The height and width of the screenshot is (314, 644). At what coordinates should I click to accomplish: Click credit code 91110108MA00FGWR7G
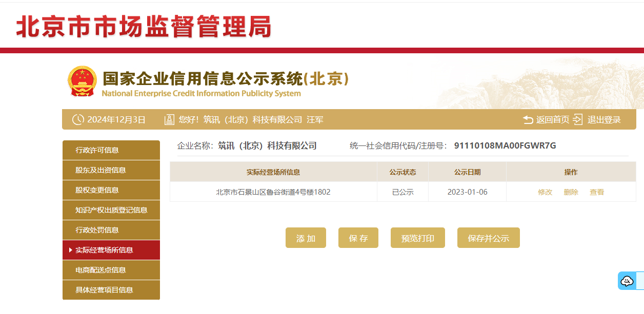(x=505, y=145)
